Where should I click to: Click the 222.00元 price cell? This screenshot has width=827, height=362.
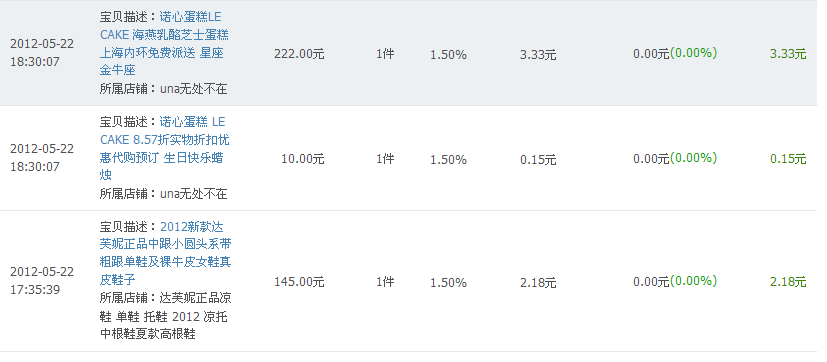pyautogui.click(x=299, y=54)
